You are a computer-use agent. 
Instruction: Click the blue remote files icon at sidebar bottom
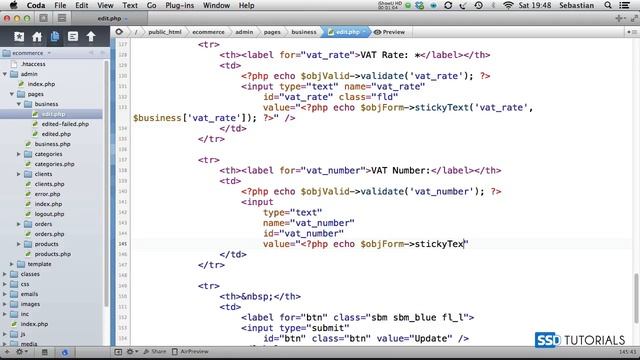(65, 352)
